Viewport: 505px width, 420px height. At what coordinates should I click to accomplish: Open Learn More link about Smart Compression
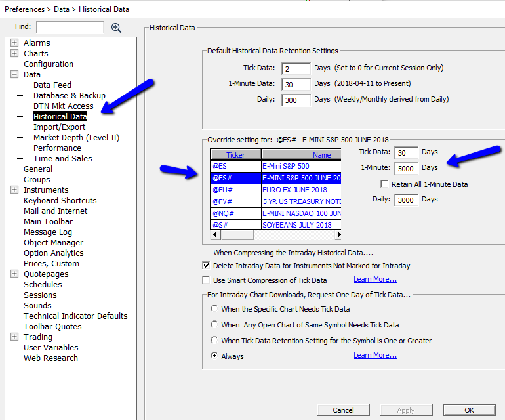point(375,279)
